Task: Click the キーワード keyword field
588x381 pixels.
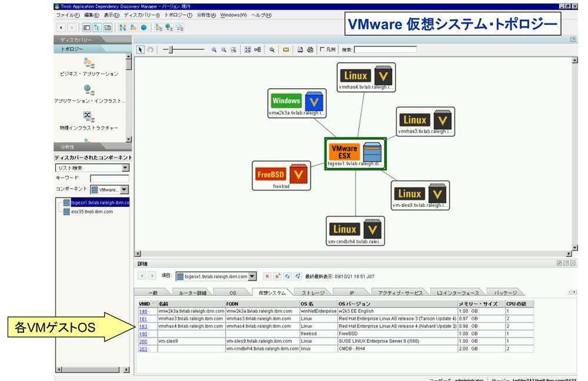Action: click(109, 179)
